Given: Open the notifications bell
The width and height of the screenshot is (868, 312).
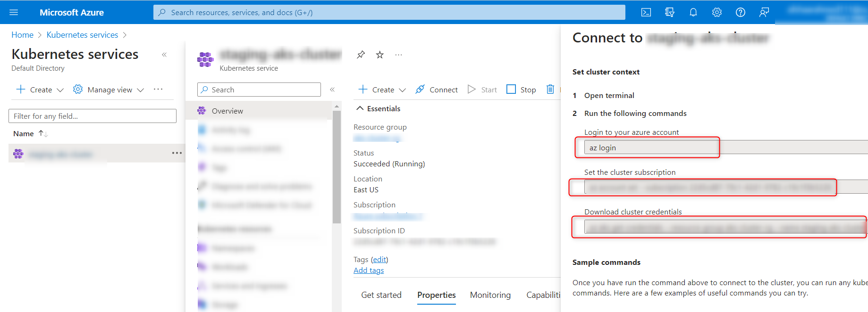Looking at the screenshot, I should 693,12.
